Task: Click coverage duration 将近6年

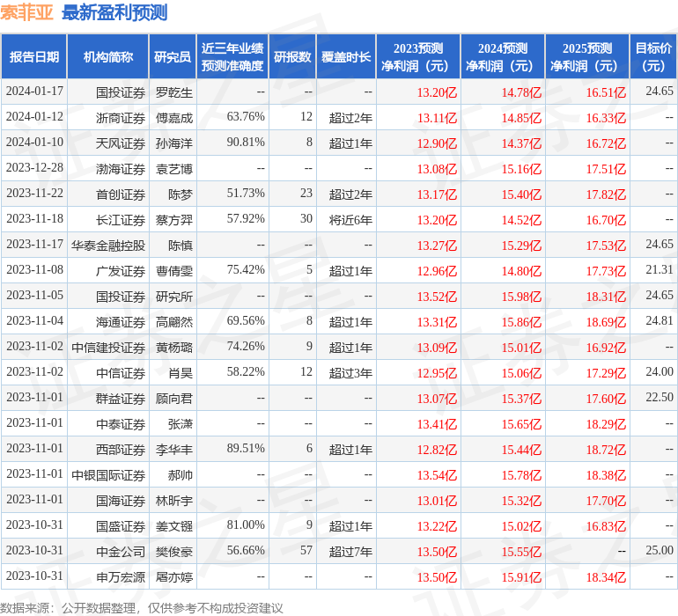Action: pos(350,220)
